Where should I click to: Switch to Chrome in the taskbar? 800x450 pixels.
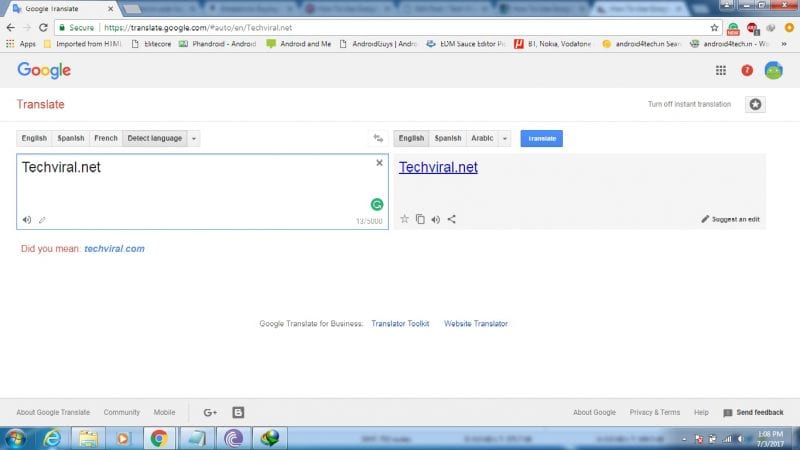pyautogui.click(x=159, y=439)
